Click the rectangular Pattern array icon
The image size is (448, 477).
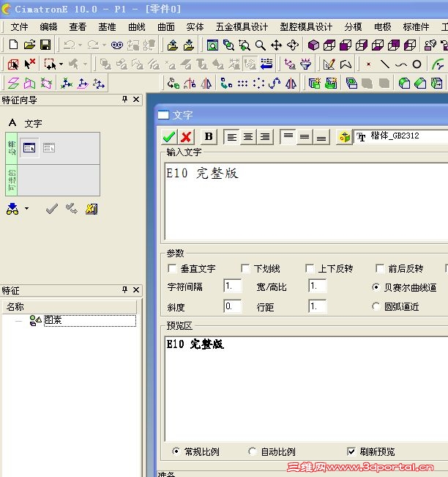click(242, 83)
